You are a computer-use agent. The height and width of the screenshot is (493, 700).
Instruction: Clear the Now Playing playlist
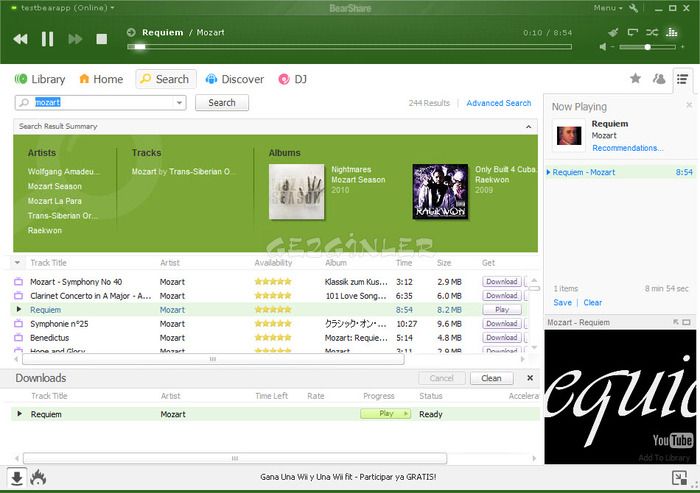pyautogui.click(x=592, y=302)
